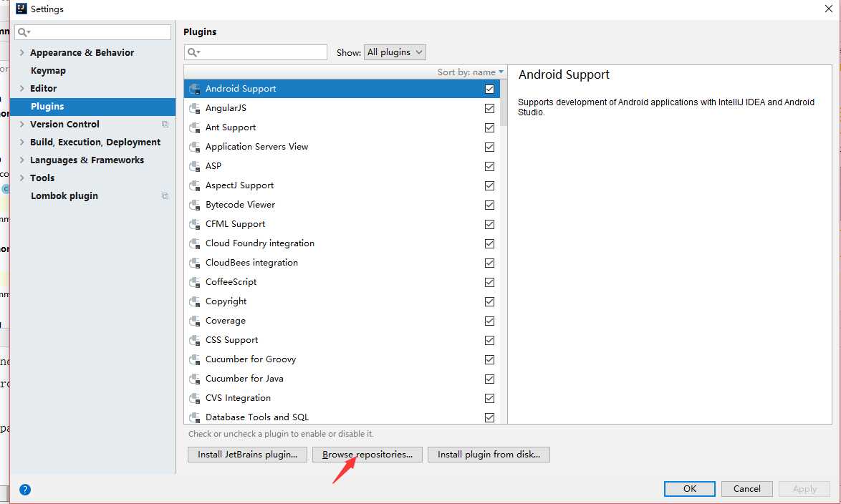Viewport: 841px width, 504px height.
Task: Click the Coverage plugin icon
Action: 196,321
